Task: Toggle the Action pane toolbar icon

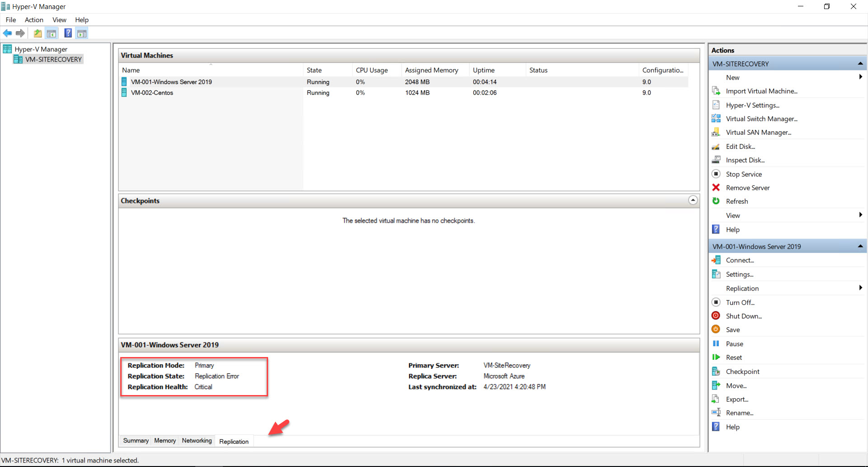Action: point(82,33)
